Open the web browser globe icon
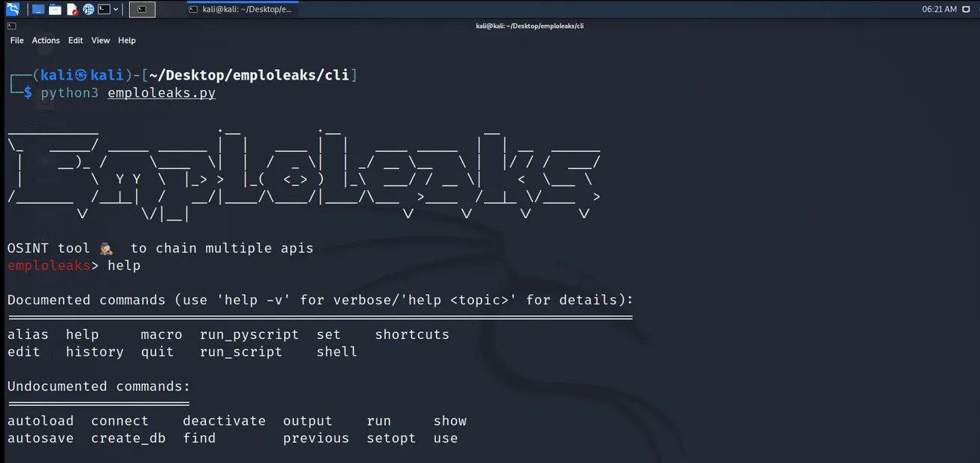Screen dimensions: 980x463 88,9
